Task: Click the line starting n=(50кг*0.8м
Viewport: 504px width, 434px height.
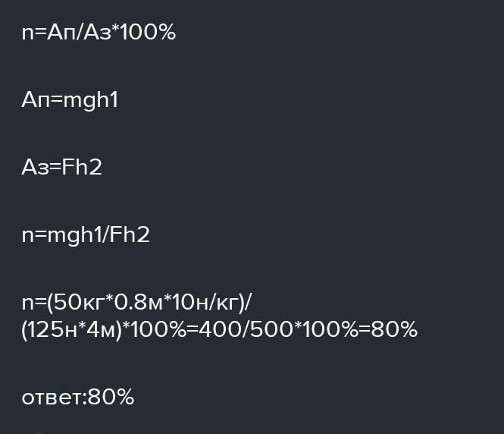Action: pos(137,303)
